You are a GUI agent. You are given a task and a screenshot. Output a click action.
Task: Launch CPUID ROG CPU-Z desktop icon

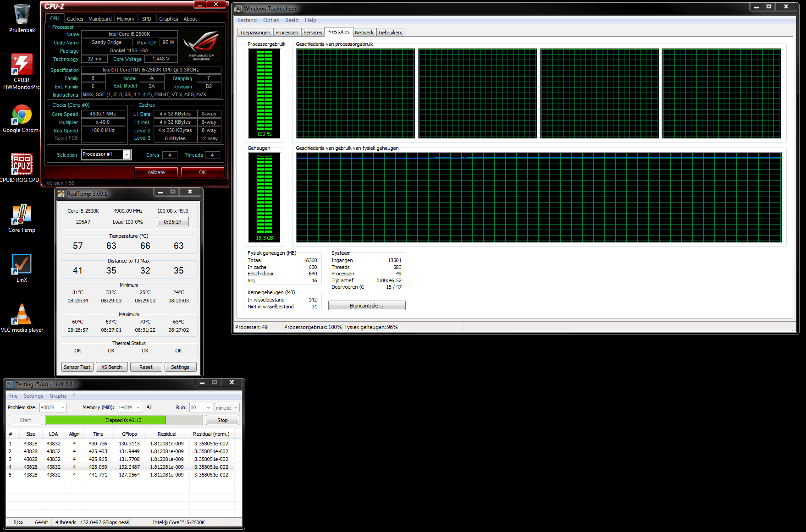click(22, 168)
